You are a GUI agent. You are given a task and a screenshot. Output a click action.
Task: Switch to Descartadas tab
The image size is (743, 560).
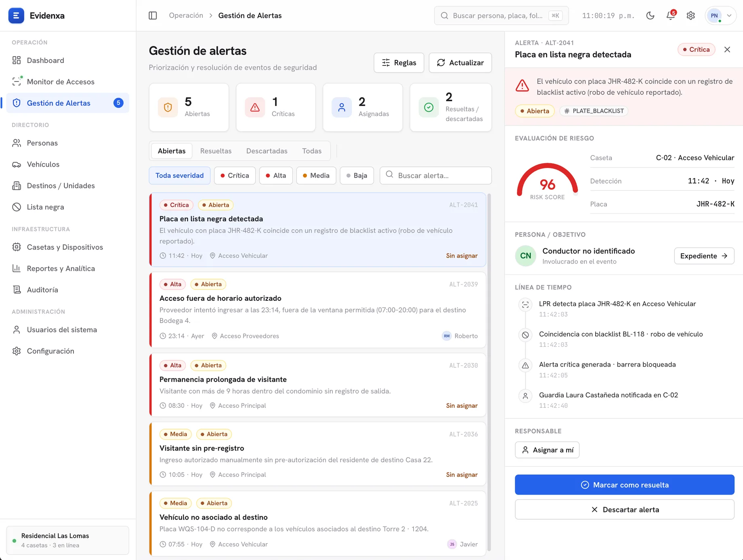coord(267,151)
